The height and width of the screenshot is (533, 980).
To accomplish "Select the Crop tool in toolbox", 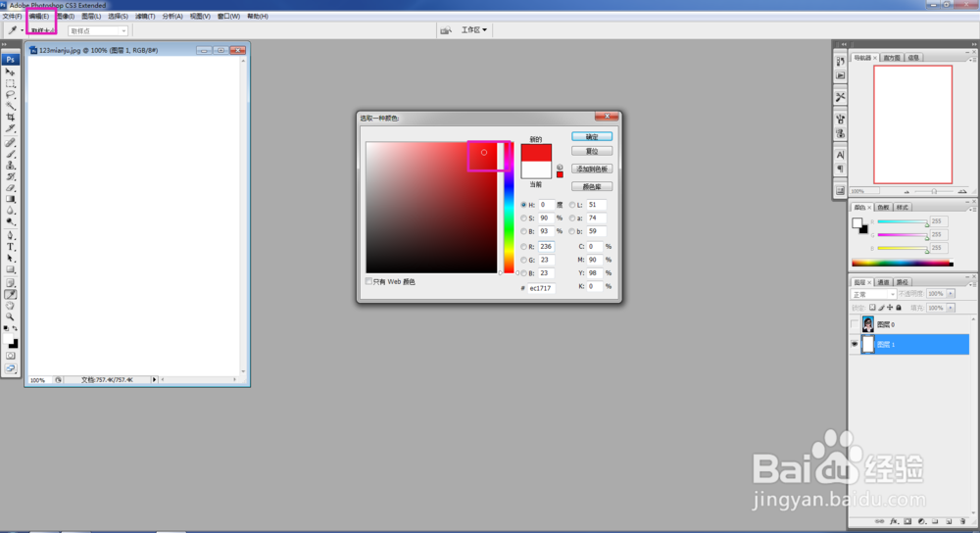I will click(x=11, y=117).
